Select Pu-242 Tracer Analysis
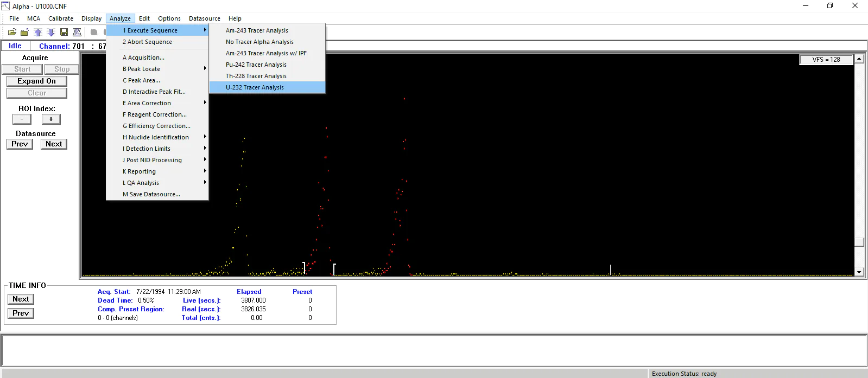This screenshot has width=868, height=378. [267, 65]
